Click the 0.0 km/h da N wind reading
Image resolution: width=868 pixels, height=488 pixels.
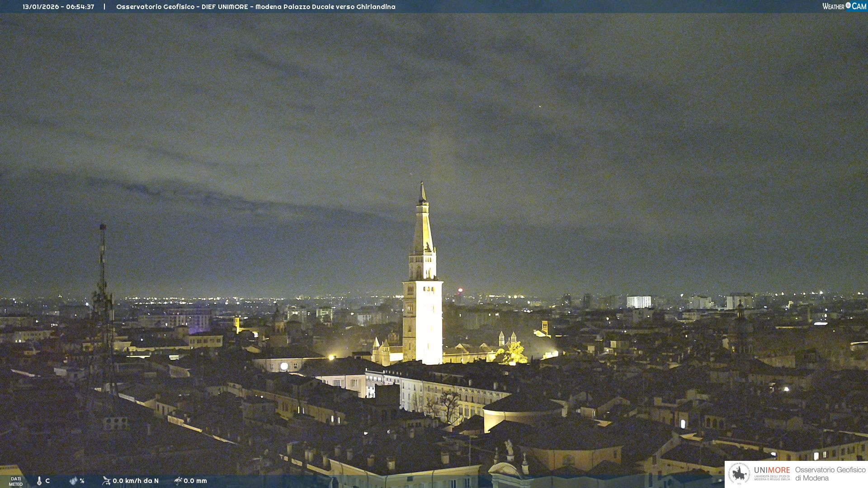tap(136, 481)
